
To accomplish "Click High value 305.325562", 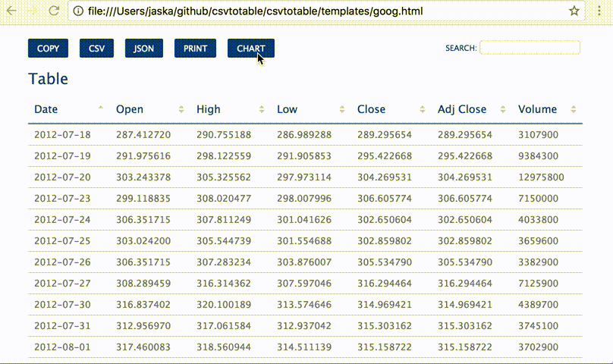I will [x=224, y=177].
